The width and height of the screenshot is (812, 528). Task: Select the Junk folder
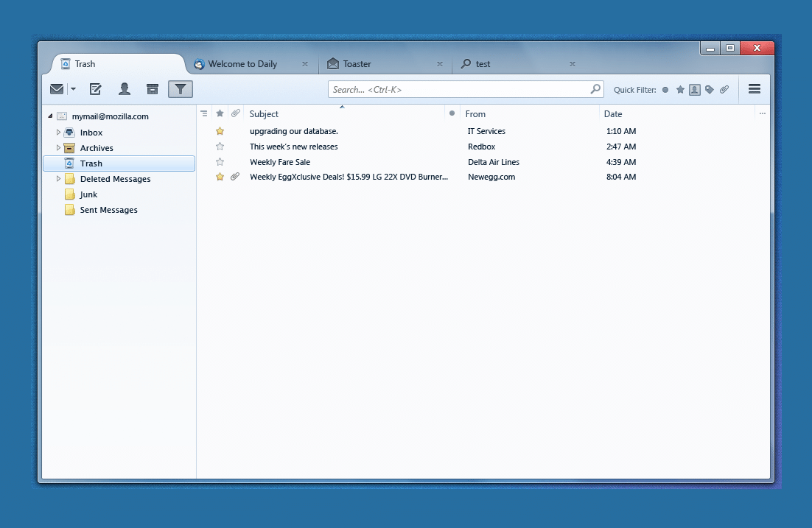(88, 194)
